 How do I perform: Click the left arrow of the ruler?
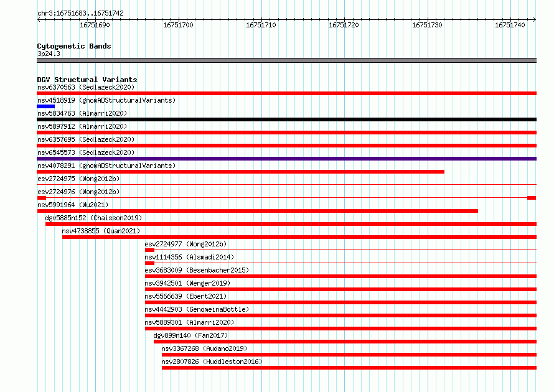tap(39, 20)
